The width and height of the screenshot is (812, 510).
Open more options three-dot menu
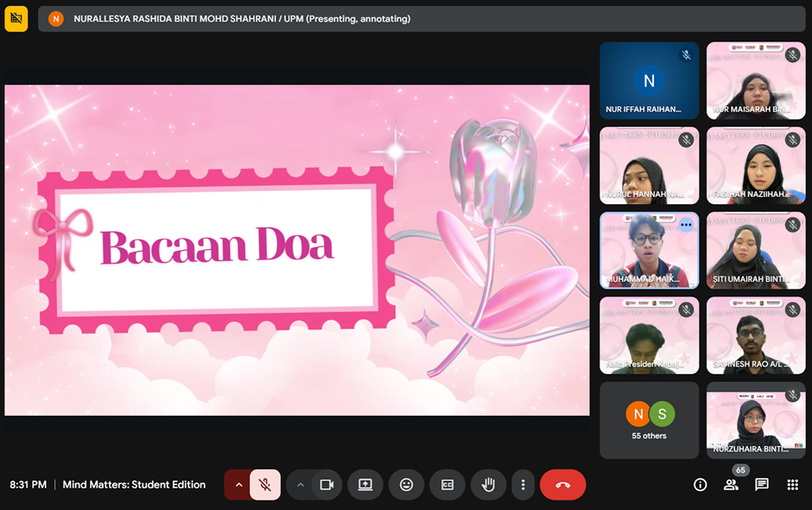(523, 485)
